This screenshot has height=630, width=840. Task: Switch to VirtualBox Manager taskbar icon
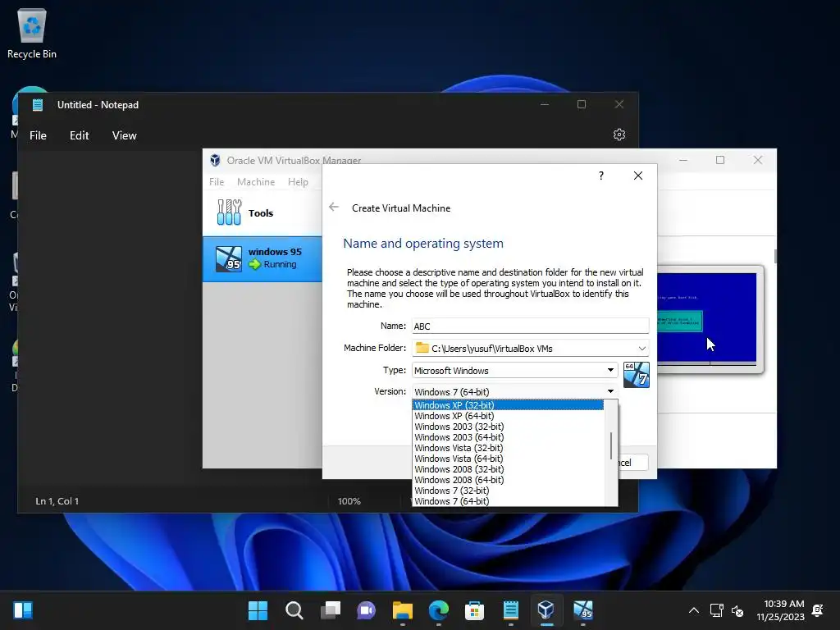(x=546, y=610)
